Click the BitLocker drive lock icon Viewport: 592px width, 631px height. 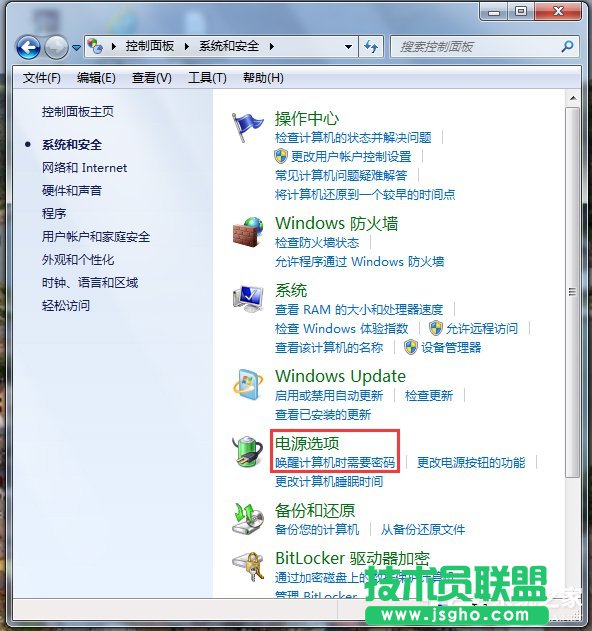pos(248,567)
